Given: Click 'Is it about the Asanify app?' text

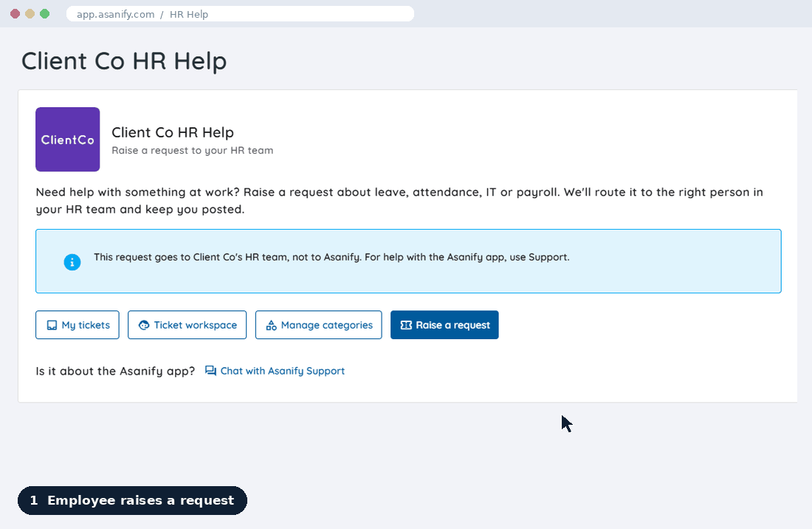Looking at the screenshot, I should coord(115,371).
